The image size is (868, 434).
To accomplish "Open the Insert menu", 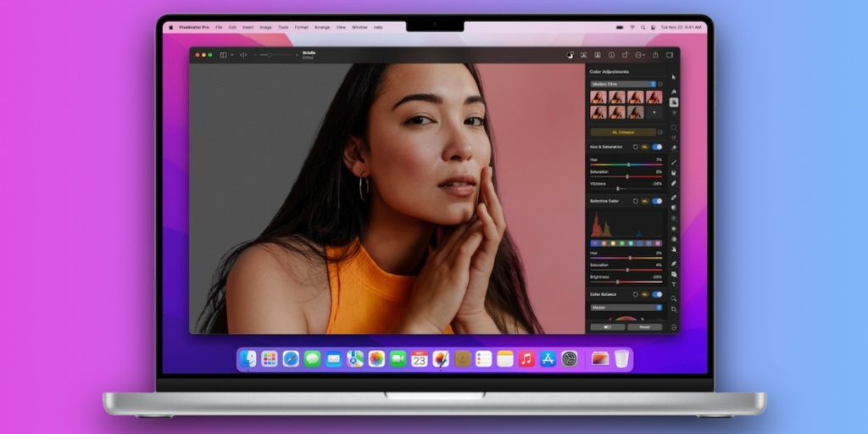I will (x=248, y=27).
